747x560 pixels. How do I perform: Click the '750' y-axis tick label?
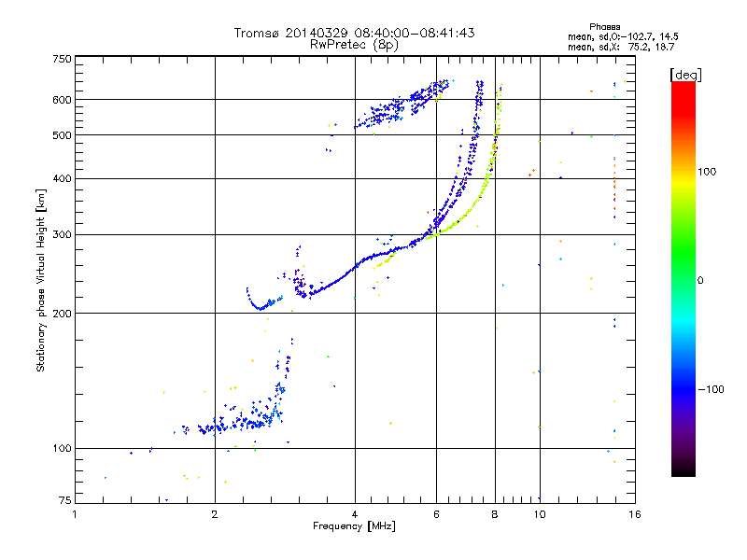pos(62,59)
